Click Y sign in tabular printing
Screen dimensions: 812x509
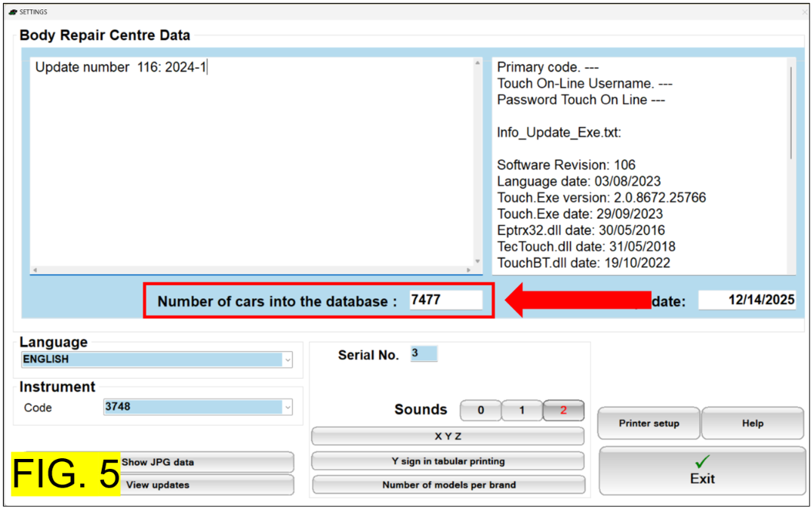(x=448, y=460)
